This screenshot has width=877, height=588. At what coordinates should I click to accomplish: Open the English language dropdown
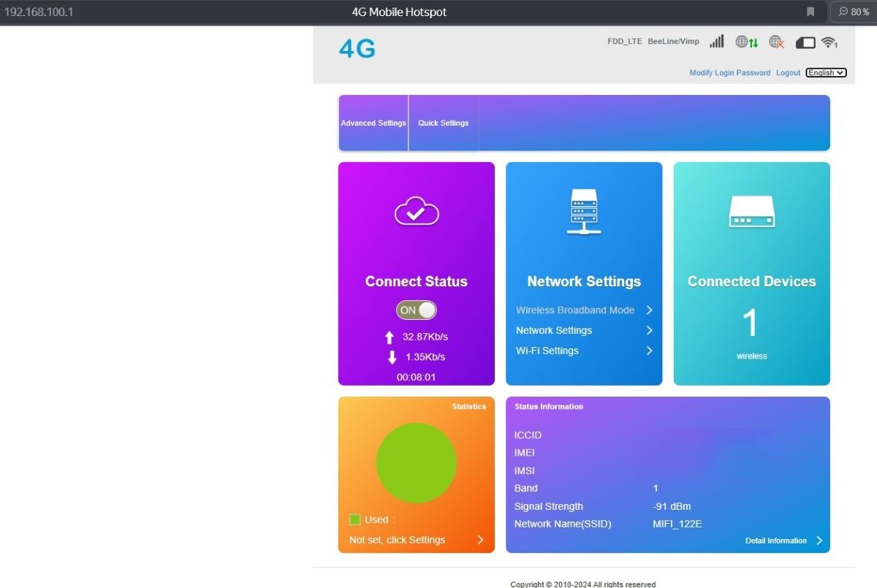pos(826,72)
